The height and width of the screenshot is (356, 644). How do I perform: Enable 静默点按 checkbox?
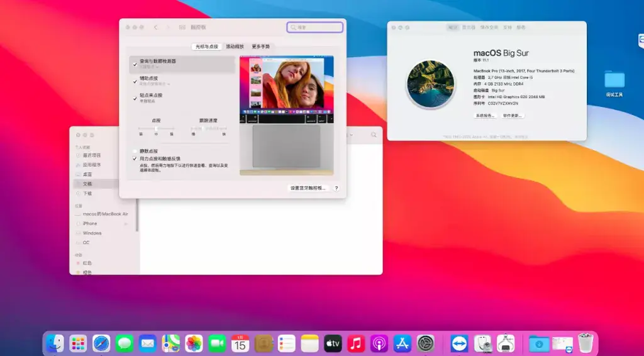(x=135, y=151)
